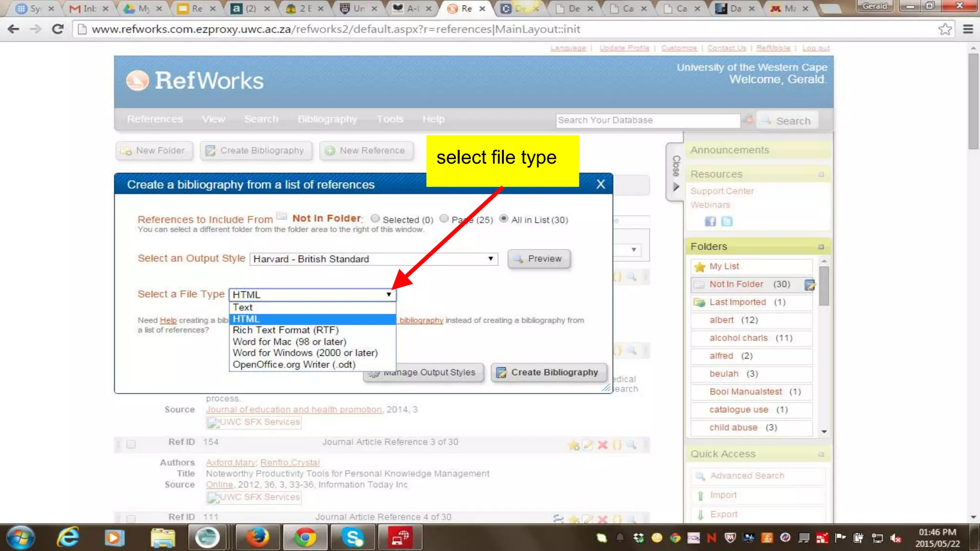Open Firefox from the taskbar
This screenshot has width=980, height=551.
pyautogui.click(x=257, y=538)
